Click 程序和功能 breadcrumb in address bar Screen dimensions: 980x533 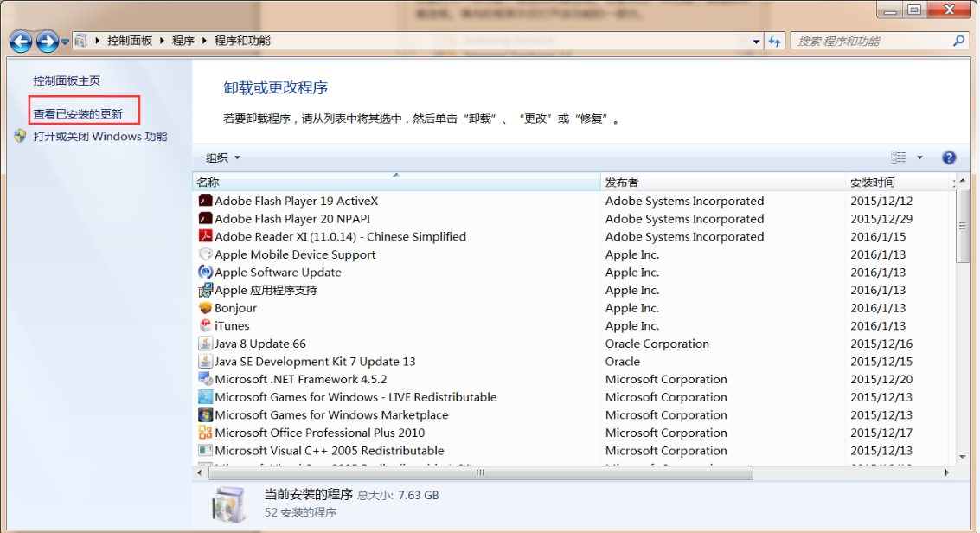pos(242,41)
